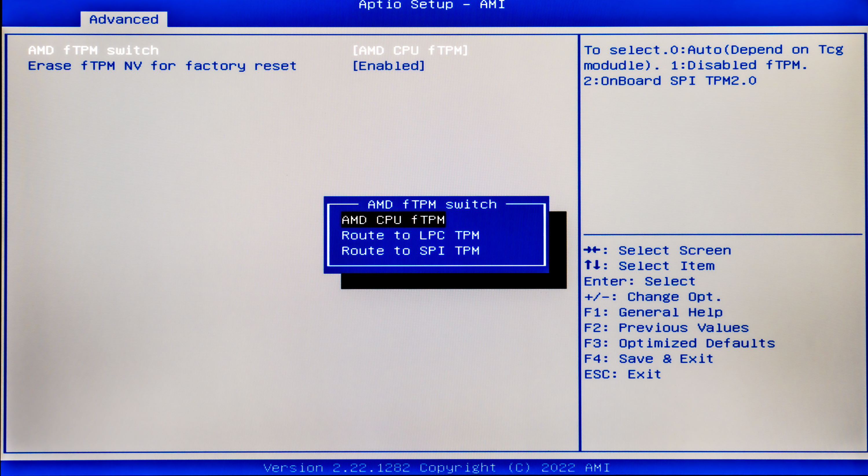Click F2: Previous Values hint
Screen dimensions: 868x476
click(x=666, y=328)
